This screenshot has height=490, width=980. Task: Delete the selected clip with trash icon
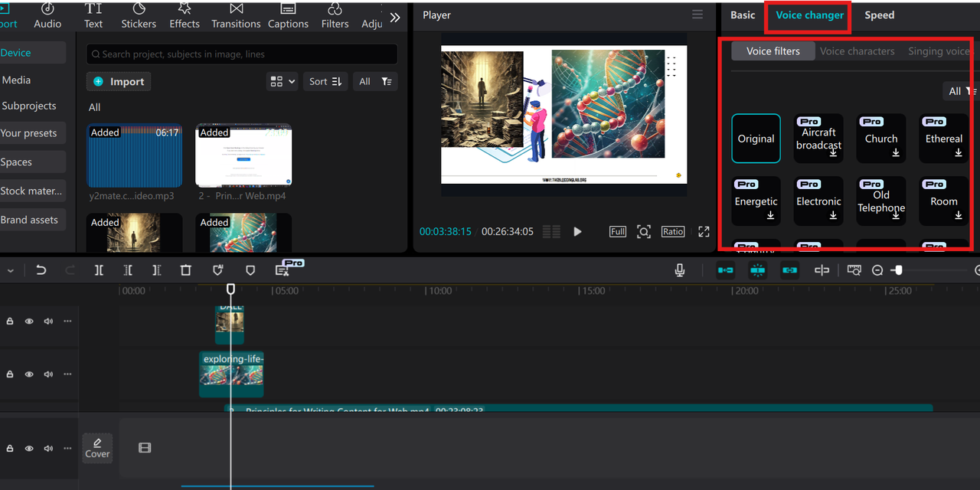pyautogui.click(x=186, y=270)
